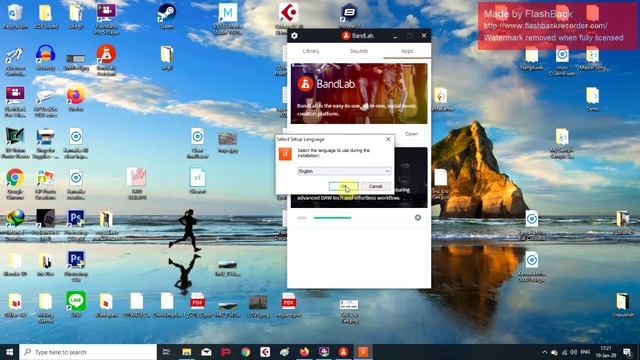Minimize the BandLab Assistant window
The height and width of the screenshot is (360, 640).
(x=395, y=36)
